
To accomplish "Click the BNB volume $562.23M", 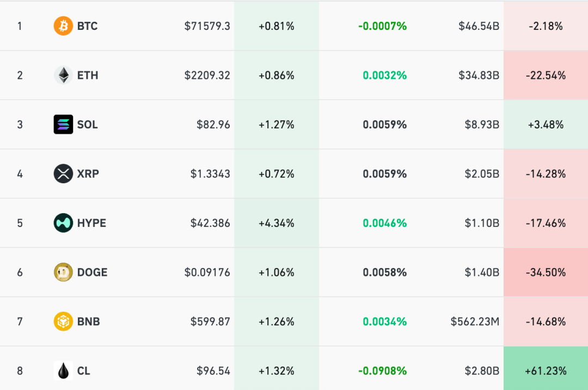I will click(x=475, y=321).
